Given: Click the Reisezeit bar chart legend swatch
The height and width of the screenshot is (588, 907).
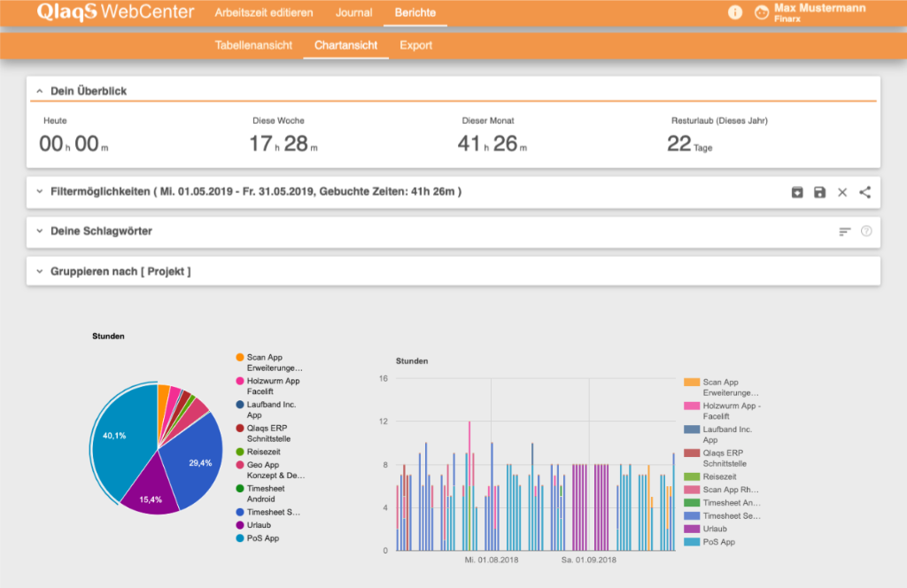Looking at the screenshot, I should (x=692, y=477).
